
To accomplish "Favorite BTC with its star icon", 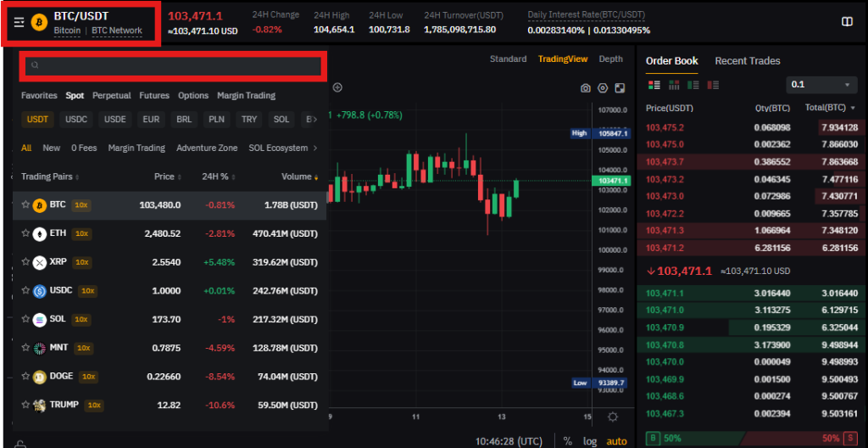I will click(x=25, y=204).
